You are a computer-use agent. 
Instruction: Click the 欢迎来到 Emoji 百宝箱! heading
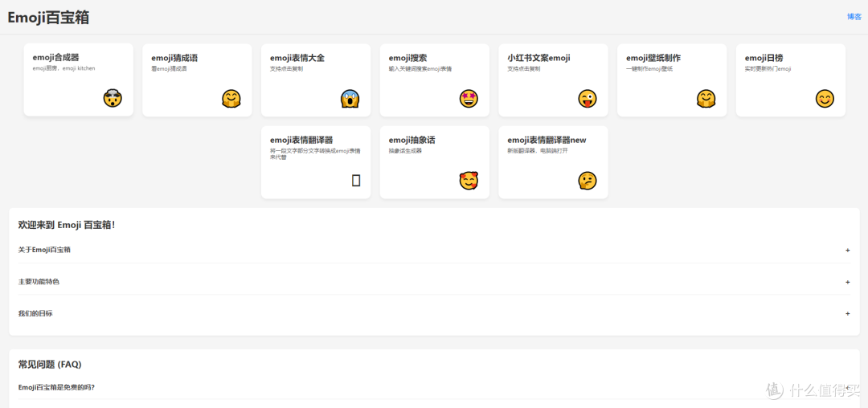pos(67,225)
